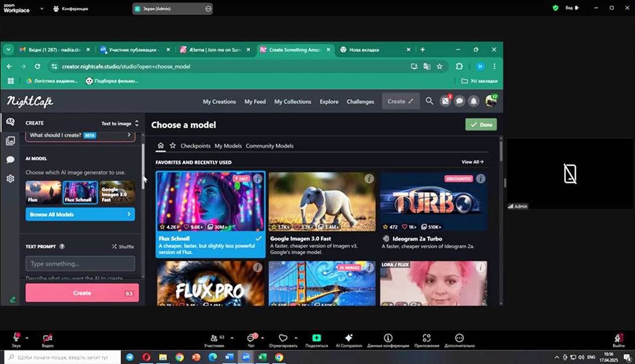Show favorites star tab in model chooser

[x=172, y=146]
